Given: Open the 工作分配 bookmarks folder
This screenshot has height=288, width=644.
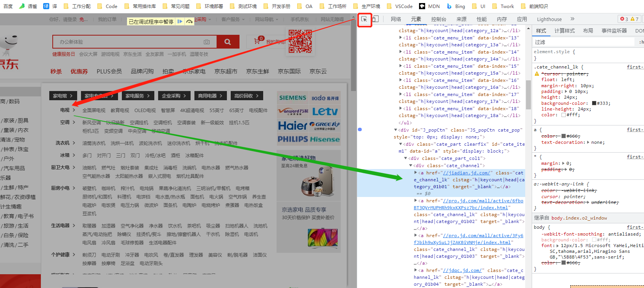Looking at the screenshot, I should click(x=77, y=6).
